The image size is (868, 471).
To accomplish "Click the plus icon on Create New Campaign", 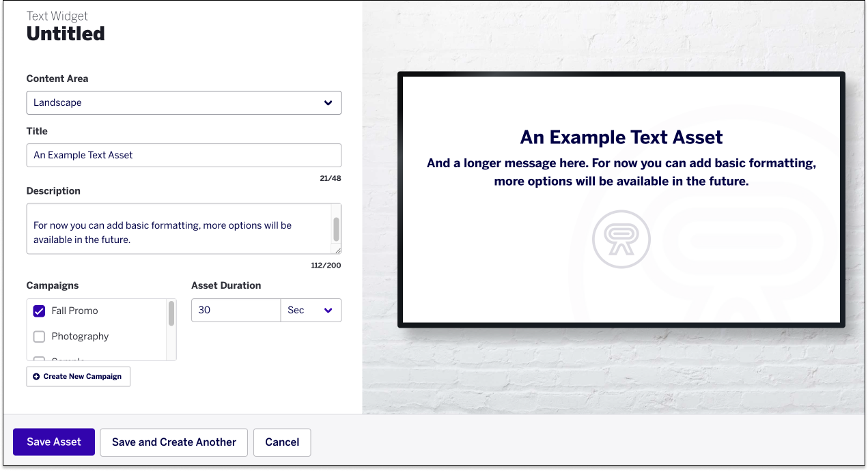I will click(36, 376).
